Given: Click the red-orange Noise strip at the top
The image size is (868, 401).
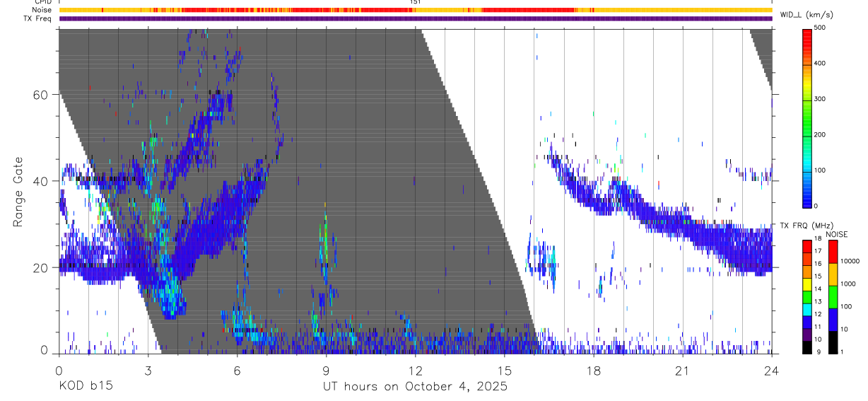Looking at the screenshot, I should click(416, 10).
